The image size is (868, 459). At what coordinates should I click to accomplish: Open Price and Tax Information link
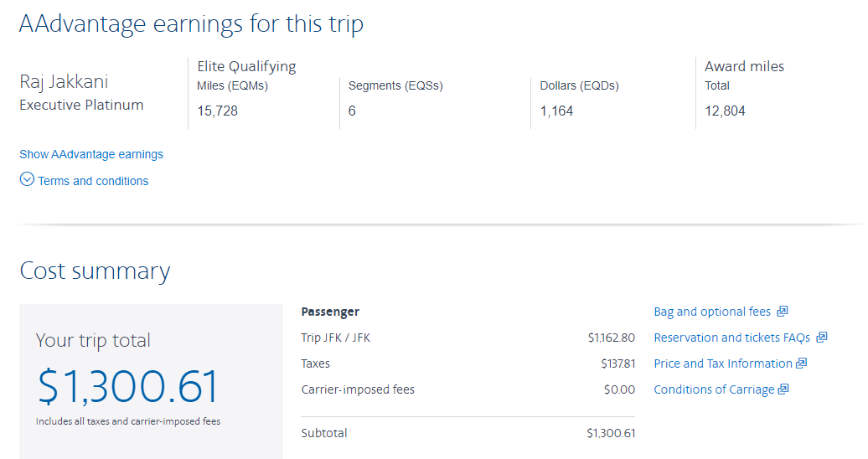coord(723,364)
